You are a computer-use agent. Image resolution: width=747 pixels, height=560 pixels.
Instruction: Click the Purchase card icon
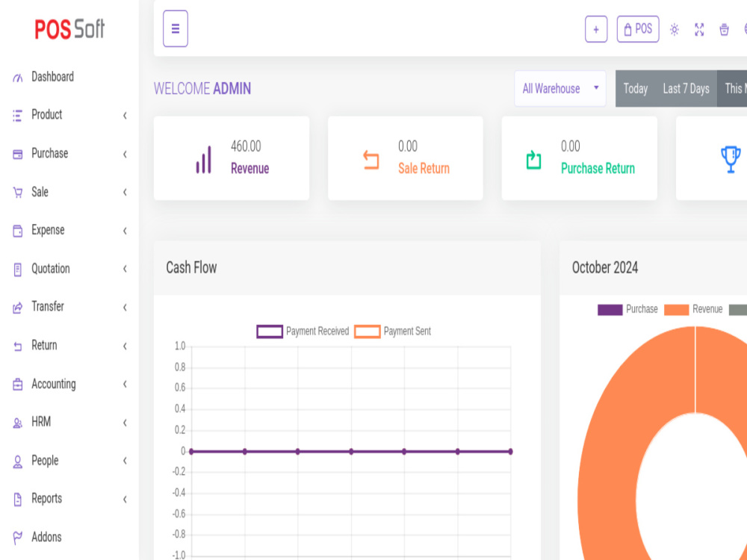coord(18,154)
